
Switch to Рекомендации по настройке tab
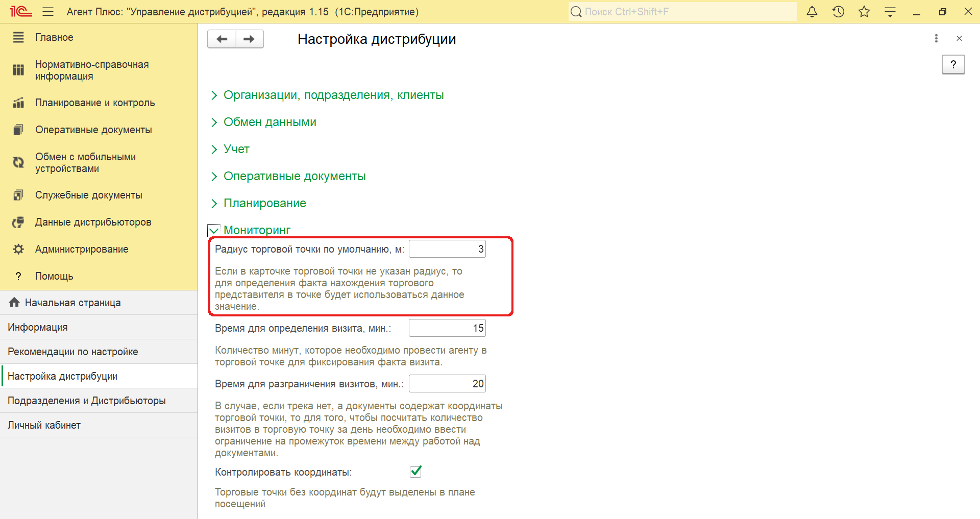(99, 352)
